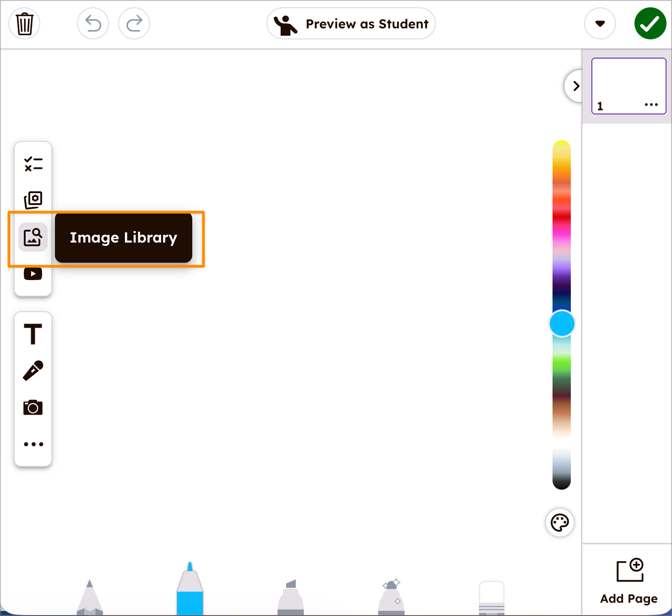The height and width of the screenshot is (616, 672).
Task: Open the photo collection tool icon
Action: click(x=33, y=200)
